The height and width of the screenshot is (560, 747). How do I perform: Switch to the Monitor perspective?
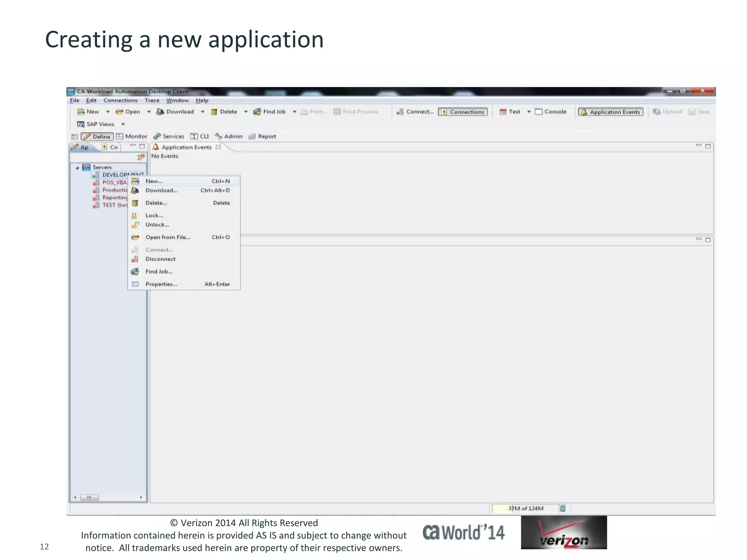pos(132,136)
